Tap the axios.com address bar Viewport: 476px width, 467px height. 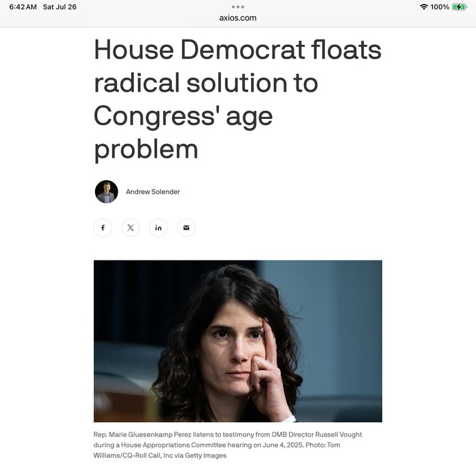tap(238, 18)
